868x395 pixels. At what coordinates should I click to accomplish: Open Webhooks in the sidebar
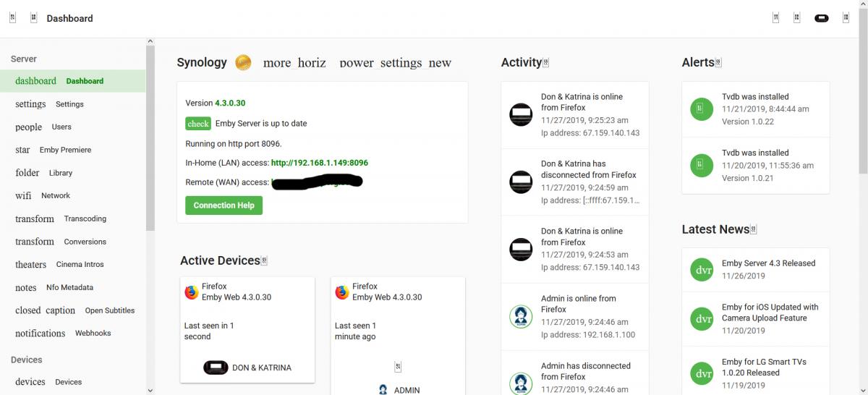pyautogui.click(x=72, y=334)
